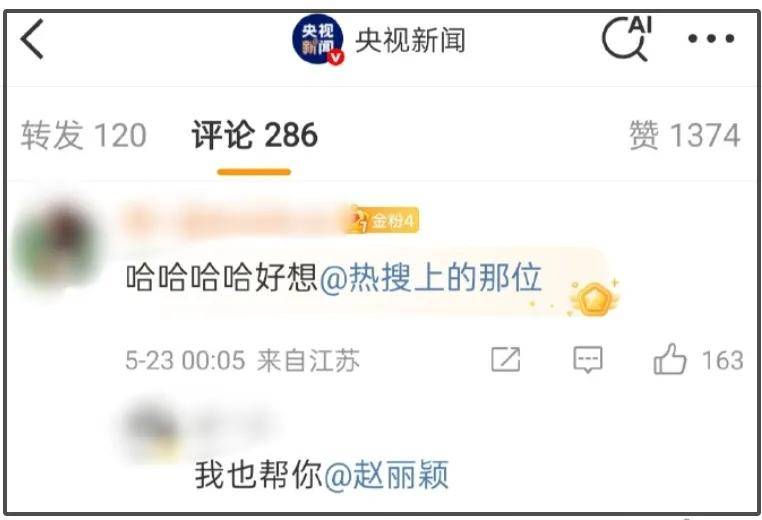Open the first commenter's blurred username
762x520 pixels.
tap(234, 221)
